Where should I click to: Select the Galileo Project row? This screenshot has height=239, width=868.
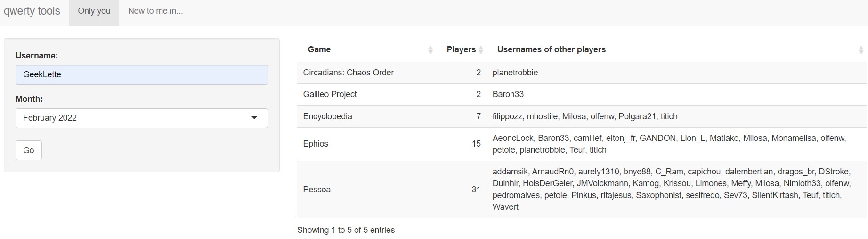point(330,94)
